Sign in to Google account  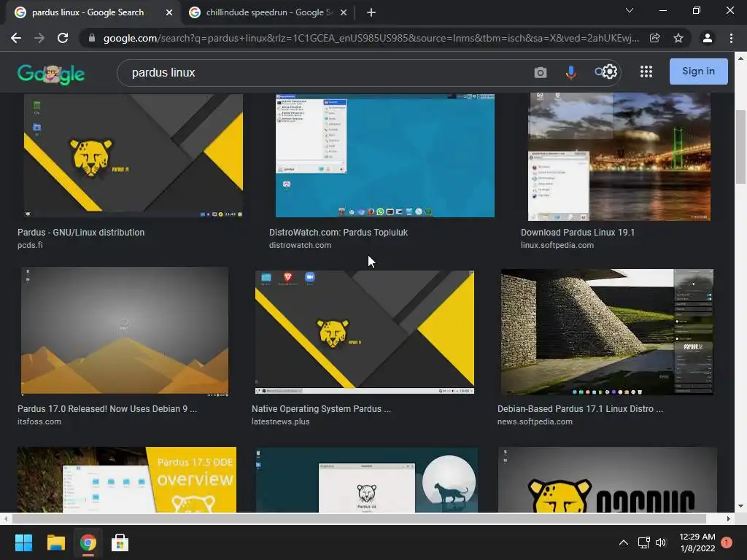coord(698,71)
